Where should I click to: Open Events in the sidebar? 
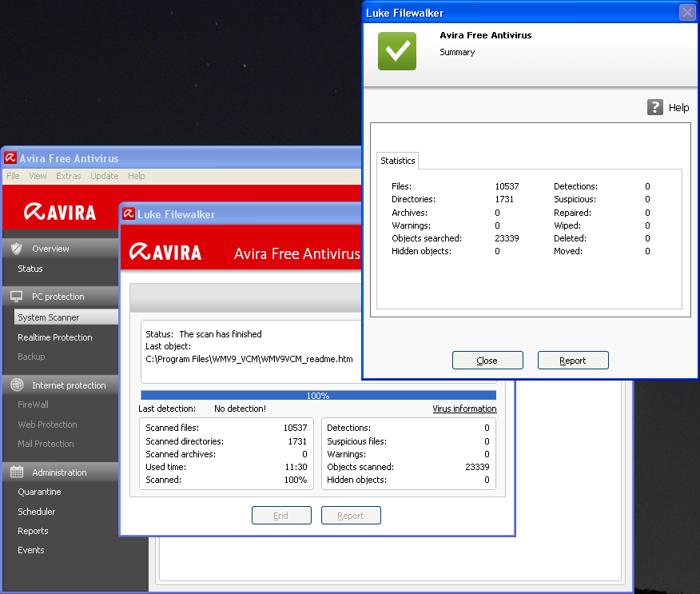click(31, 550)
